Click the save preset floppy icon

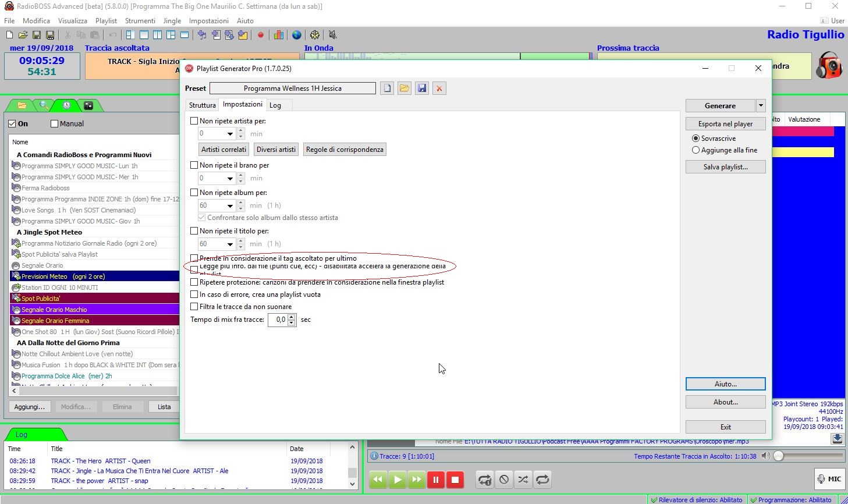pos(422,88)
